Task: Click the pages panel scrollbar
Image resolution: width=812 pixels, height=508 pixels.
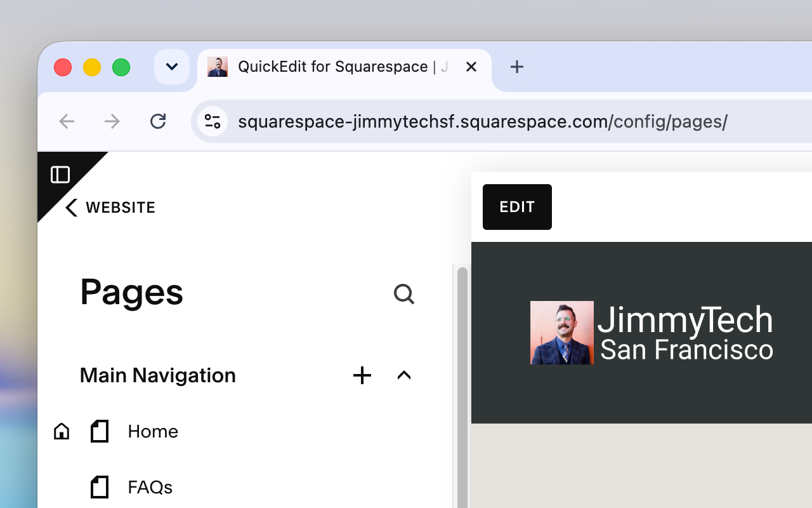Action: (x=462, y=387)
